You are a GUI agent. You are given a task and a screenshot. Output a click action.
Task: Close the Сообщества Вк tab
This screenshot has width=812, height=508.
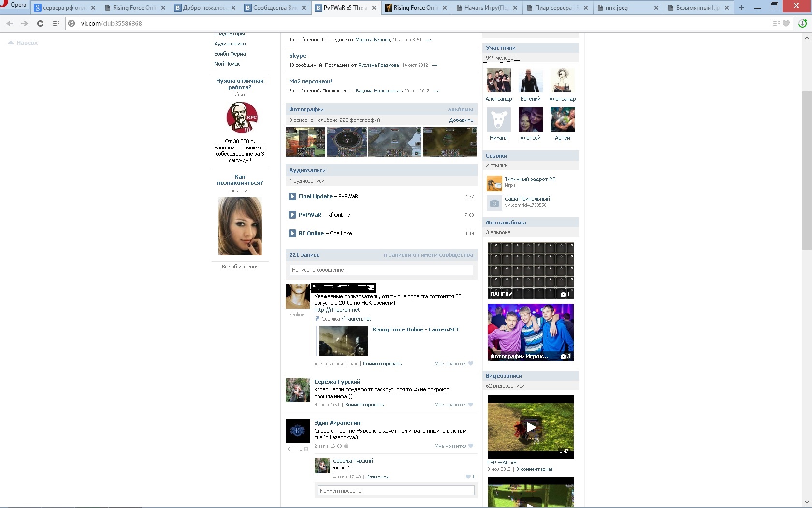coord(304,8)
